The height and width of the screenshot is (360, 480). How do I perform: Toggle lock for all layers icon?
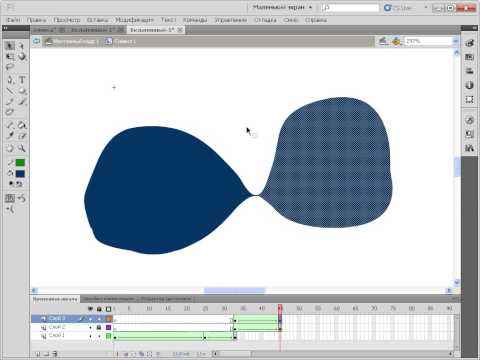99,309
